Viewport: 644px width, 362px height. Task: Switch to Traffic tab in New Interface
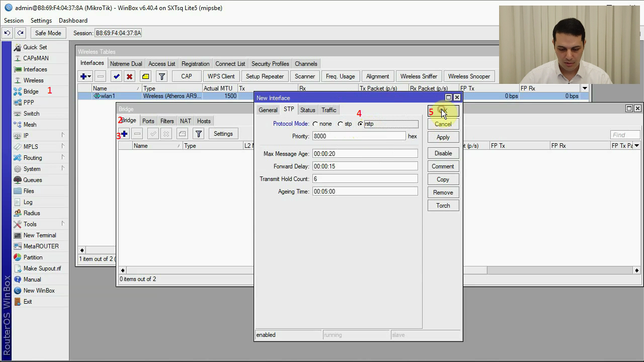pos(329,110)
